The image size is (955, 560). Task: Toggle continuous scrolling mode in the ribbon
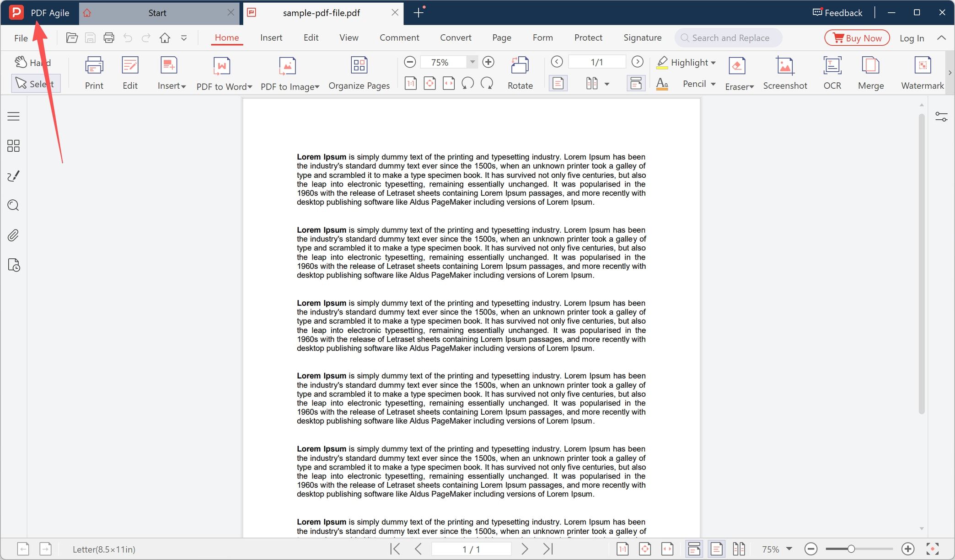[x=636, y=83]
